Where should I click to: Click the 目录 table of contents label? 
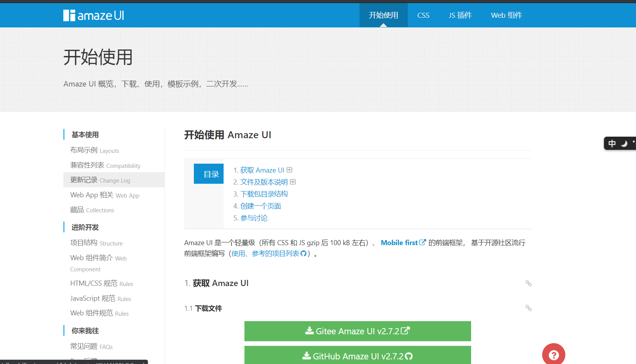coord(209,174)
